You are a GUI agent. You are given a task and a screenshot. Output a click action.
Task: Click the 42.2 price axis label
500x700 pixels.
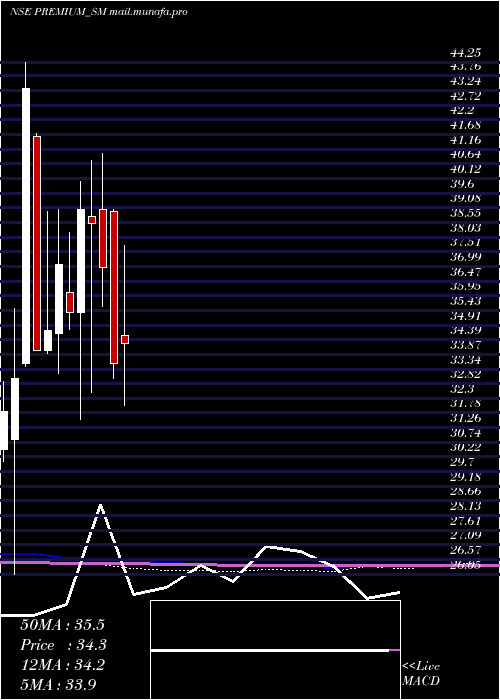click(x=462, y=110)
